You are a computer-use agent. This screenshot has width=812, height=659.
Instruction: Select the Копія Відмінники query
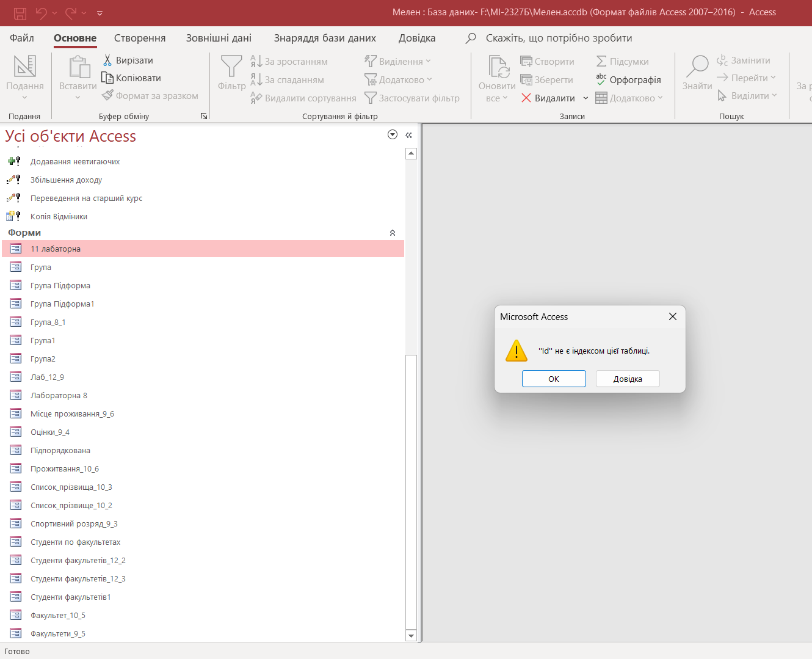pyautogui.click(x=203, y=216)
